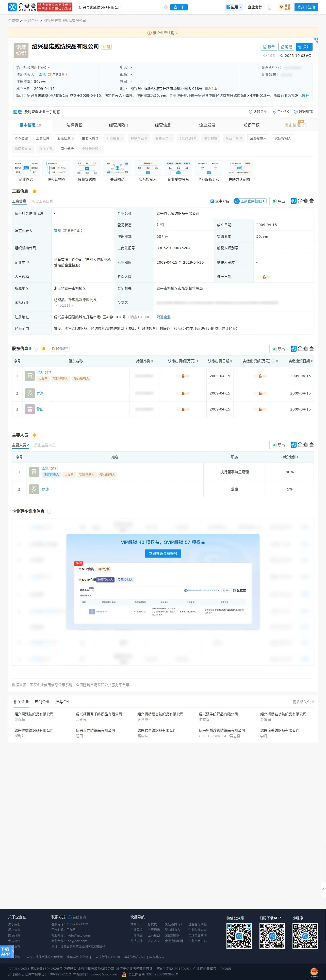Click 数据纠错 icon link
Image resolution: width=326 pixels, height=980 pixels.
(303, 112)
